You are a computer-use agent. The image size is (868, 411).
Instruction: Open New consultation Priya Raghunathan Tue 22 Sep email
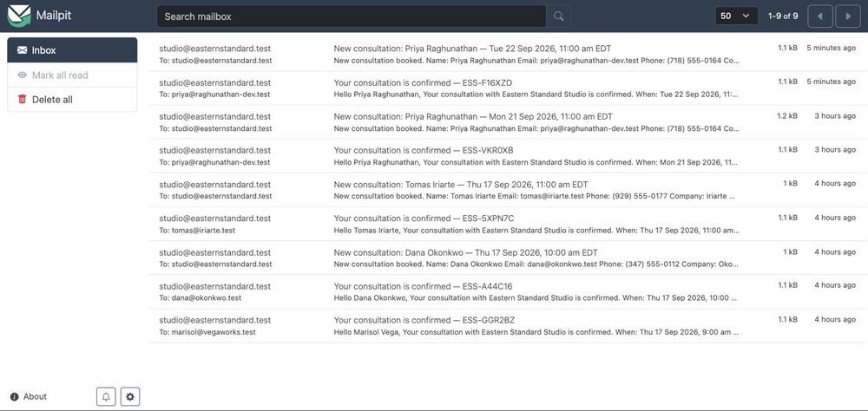click(x=508, y=55)
